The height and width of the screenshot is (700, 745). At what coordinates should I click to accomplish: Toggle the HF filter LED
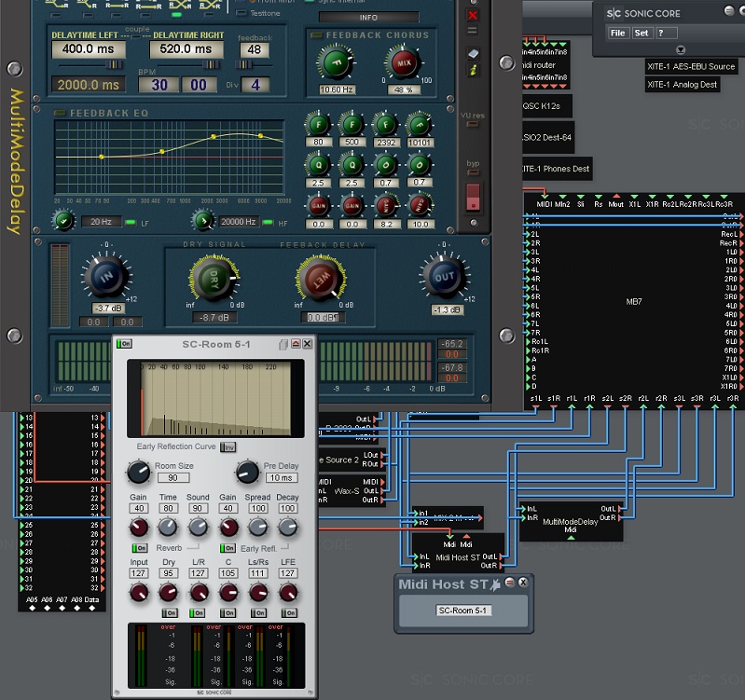(x=268, y=222)
